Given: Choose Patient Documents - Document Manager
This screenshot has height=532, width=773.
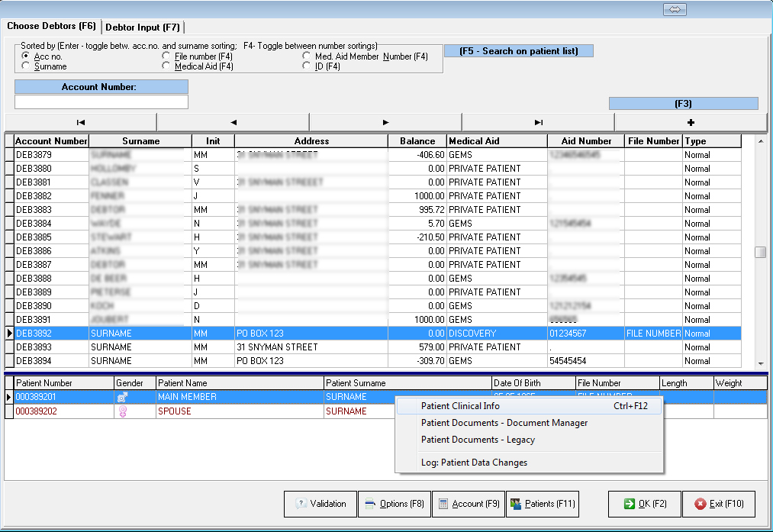Looking at the screenshot, I should 504,423.
